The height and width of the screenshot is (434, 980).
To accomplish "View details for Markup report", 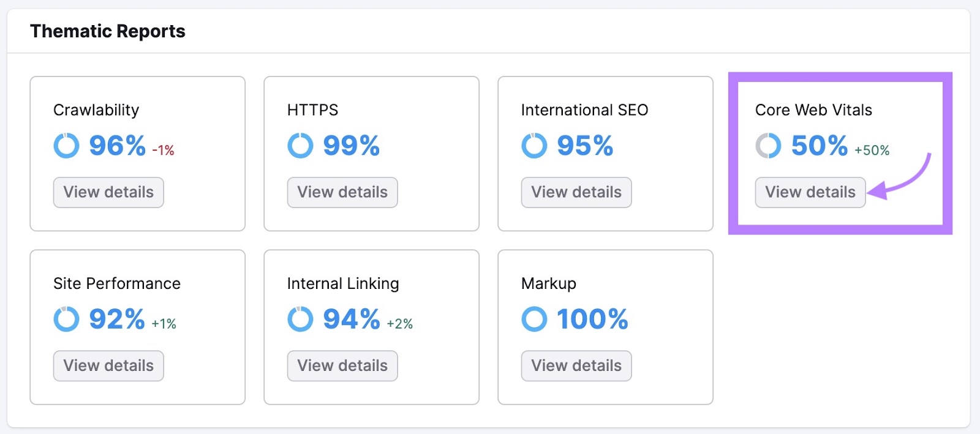I will [x=576, y=365].
